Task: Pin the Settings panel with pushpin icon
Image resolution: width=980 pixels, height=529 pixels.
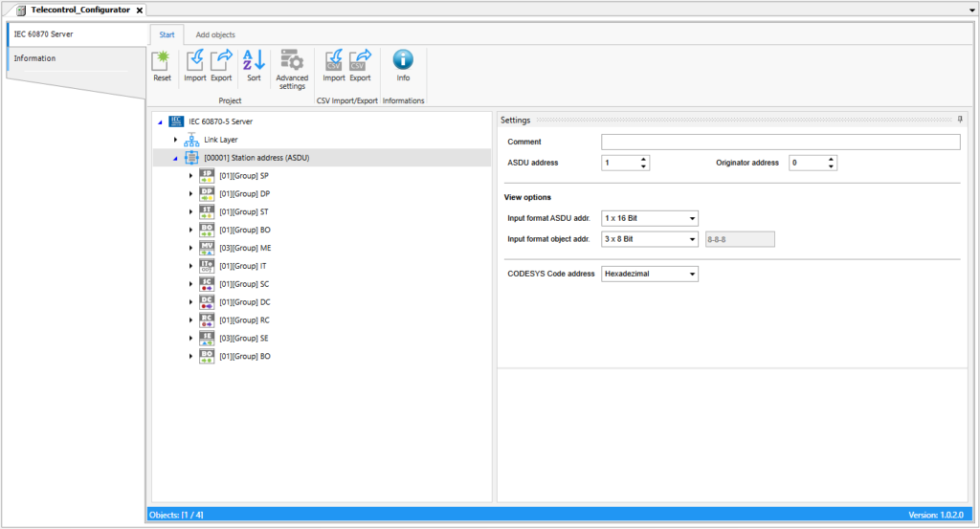Action: coord(960,120)
